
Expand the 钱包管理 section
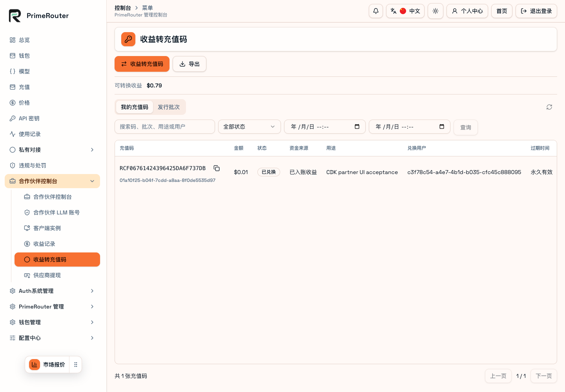(x=53, y=322)
